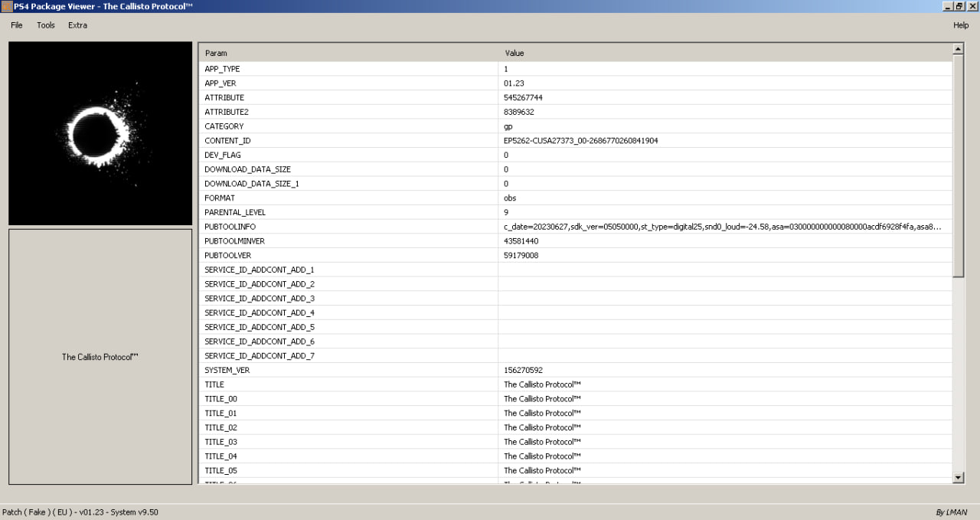The width and height of the screenshot is (980, 520).
Task: Click the scroll up arrow of the parameter list
Action: click(x=958, y=49)
